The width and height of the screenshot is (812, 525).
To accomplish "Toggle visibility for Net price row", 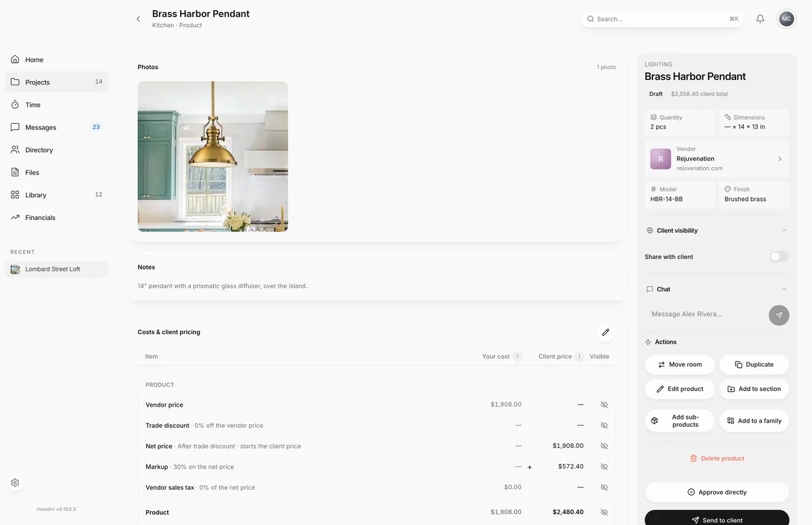I will (604, 447).
